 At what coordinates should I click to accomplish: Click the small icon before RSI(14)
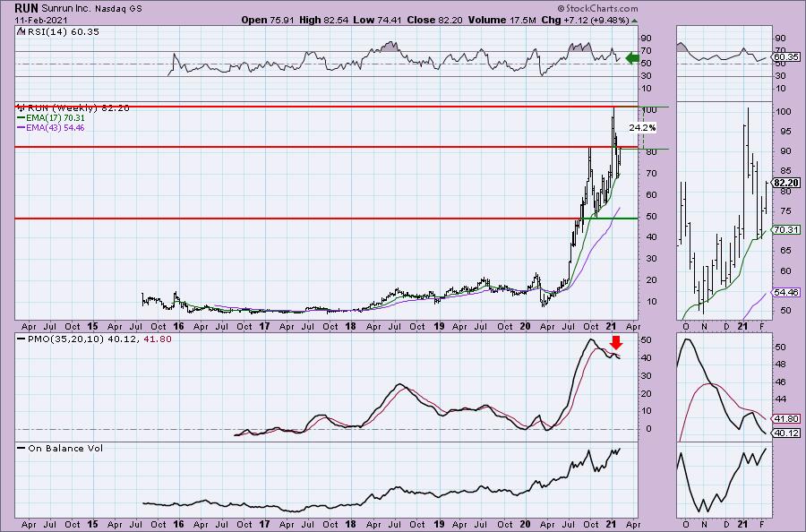[21, 31]
